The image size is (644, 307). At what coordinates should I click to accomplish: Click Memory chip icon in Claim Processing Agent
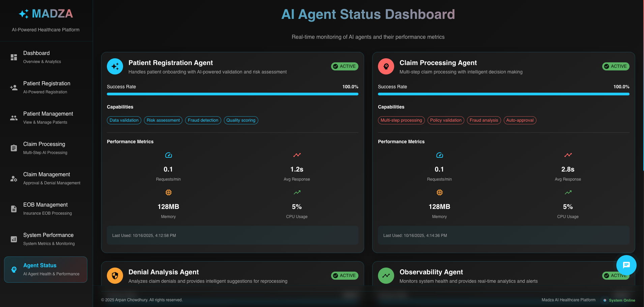click(440, 192)
